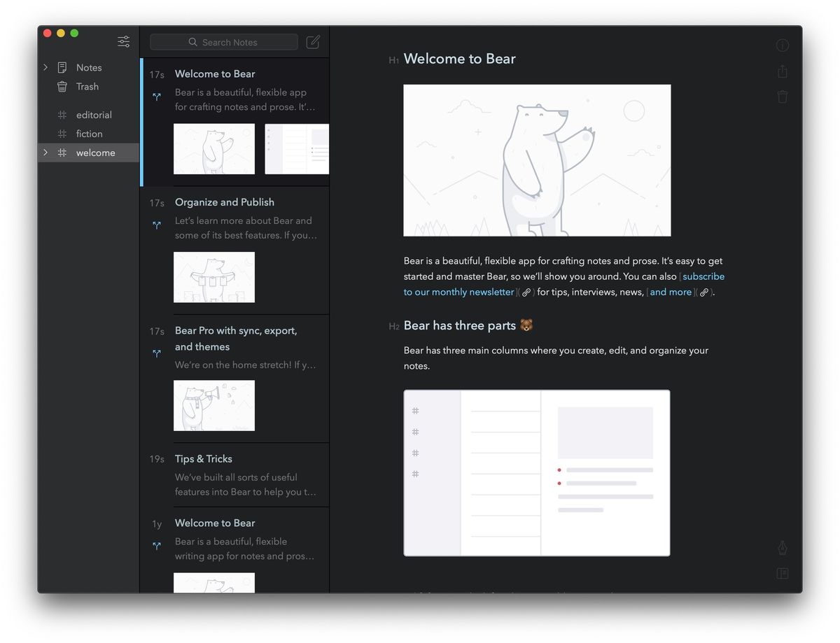Toggle the layout panel icon at bottom right

tap(783, 574)
